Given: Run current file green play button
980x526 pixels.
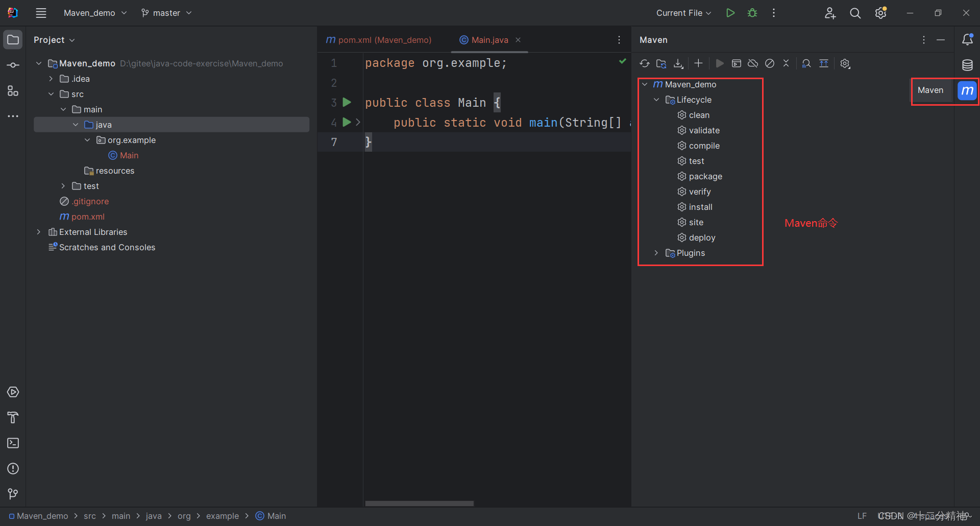Looking at the screenshot, I should [x=730, y=13].
